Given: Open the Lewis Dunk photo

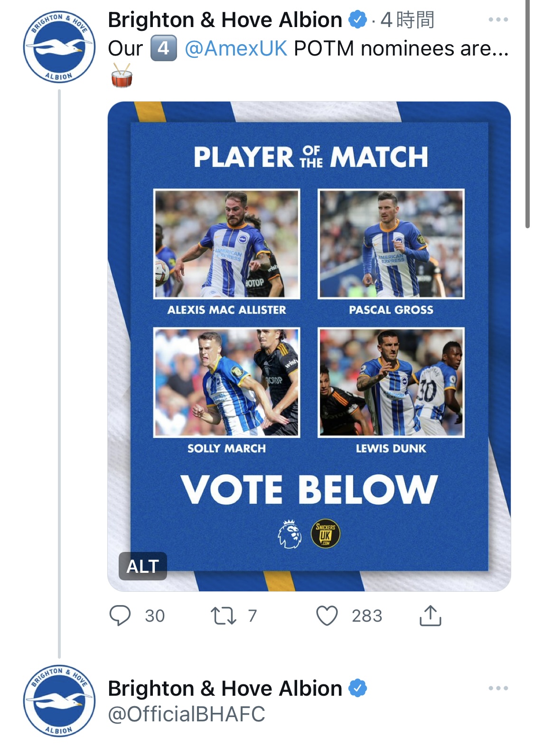Looking at the screenshot, I should point(391,382).
